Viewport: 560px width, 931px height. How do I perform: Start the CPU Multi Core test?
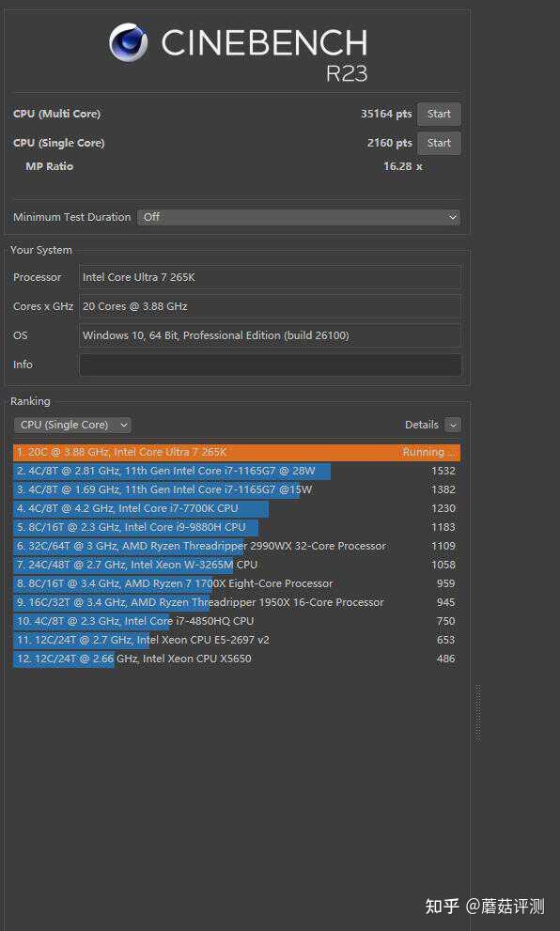tap(439, 114)
